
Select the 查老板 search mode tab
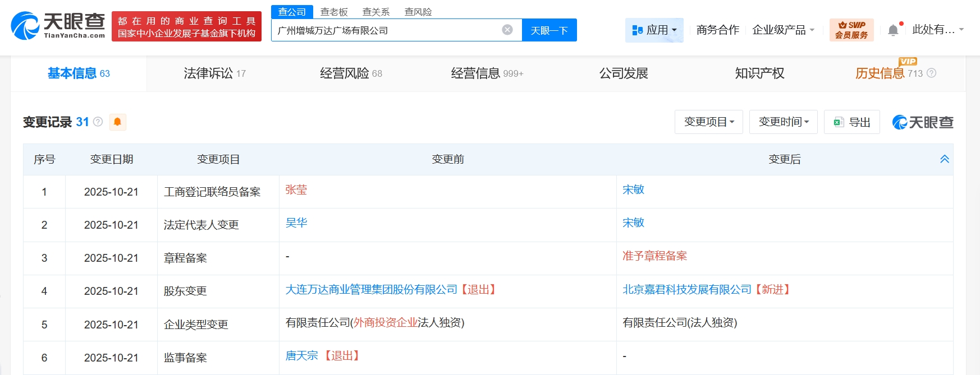[334, 12]
